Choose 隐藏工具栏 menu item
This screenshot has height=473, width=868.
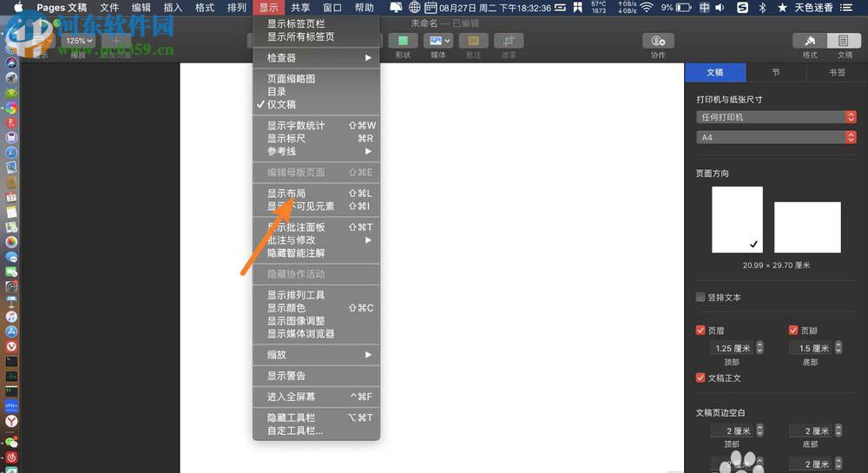[x=316, y=417]
